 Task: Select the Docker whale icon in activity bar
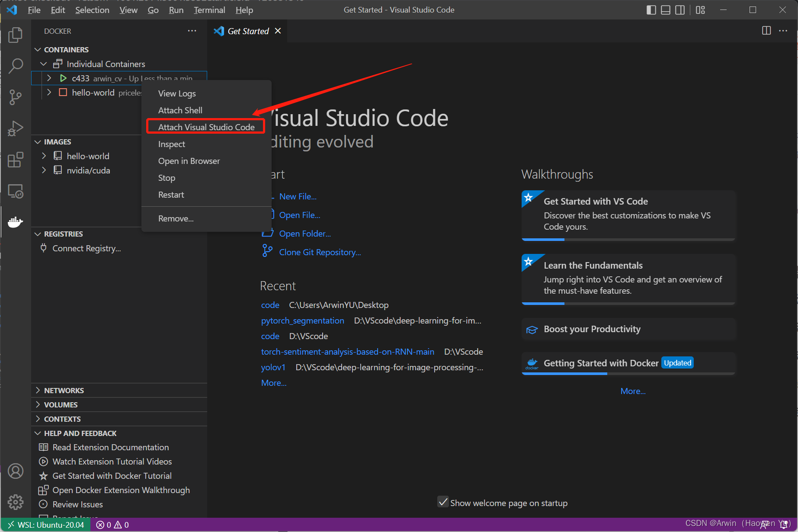pos(16,222)
